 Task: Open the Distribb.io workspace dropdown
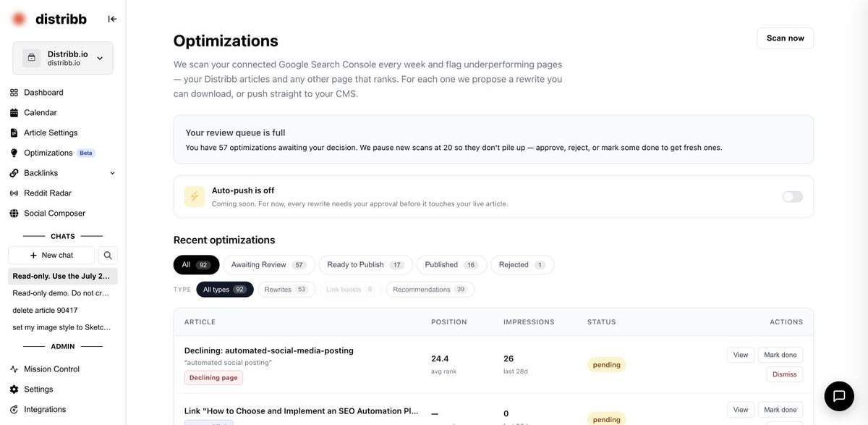tap(63, 58)
